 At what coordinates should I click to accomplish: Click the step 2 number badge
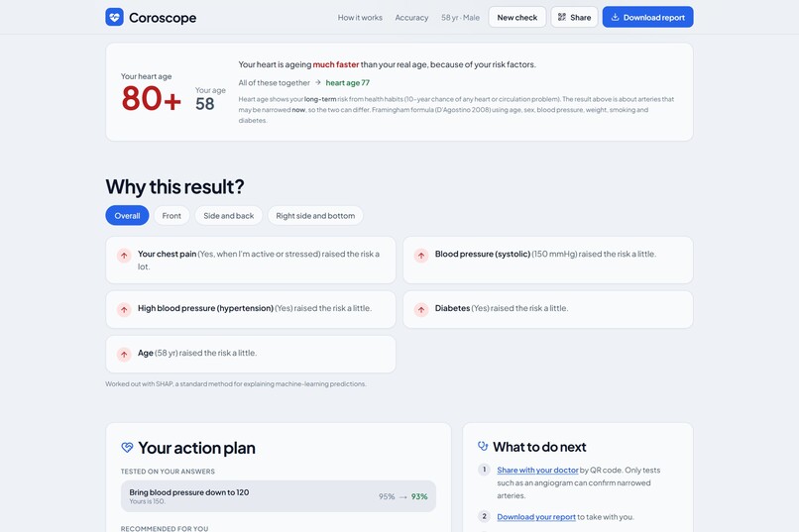[x=484, y=516]
